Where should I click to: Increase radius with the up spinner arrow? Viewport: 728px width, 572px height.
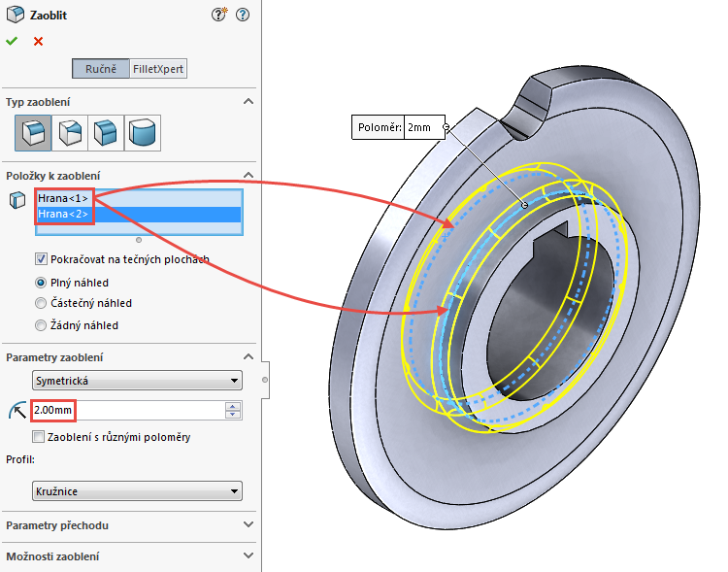click(233, 406)
